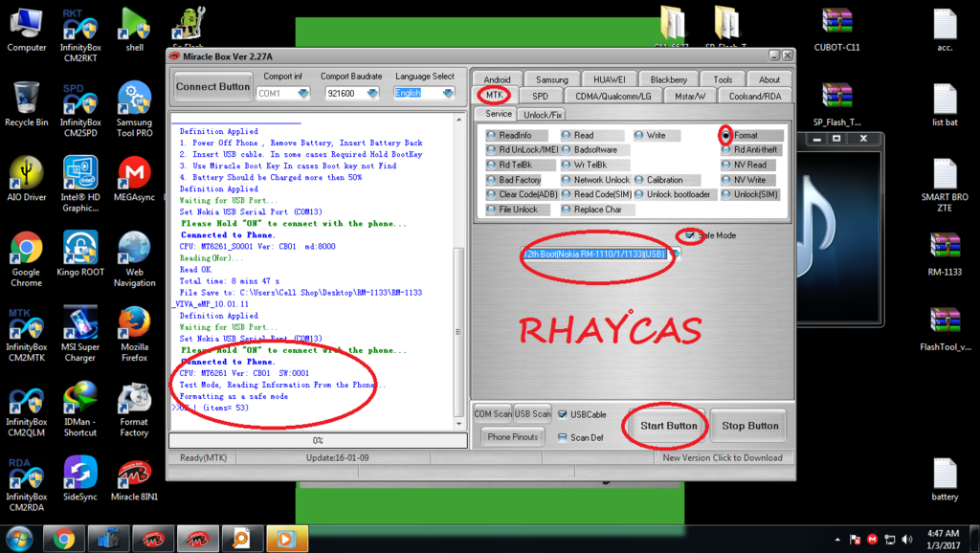Toggle the USBCable checkbox

[563, 414]
